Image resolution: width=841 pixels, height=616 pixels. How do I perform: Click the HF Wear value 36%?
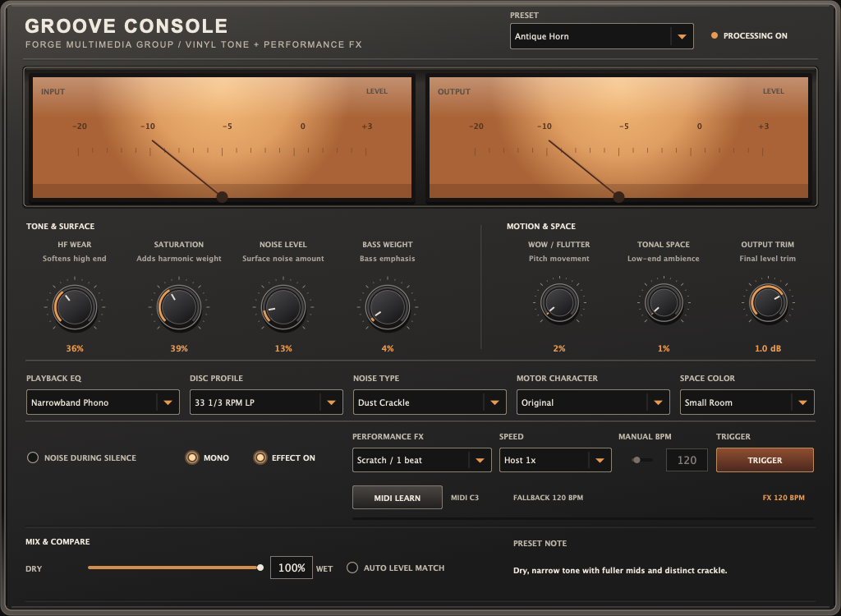tap(75, 348)
